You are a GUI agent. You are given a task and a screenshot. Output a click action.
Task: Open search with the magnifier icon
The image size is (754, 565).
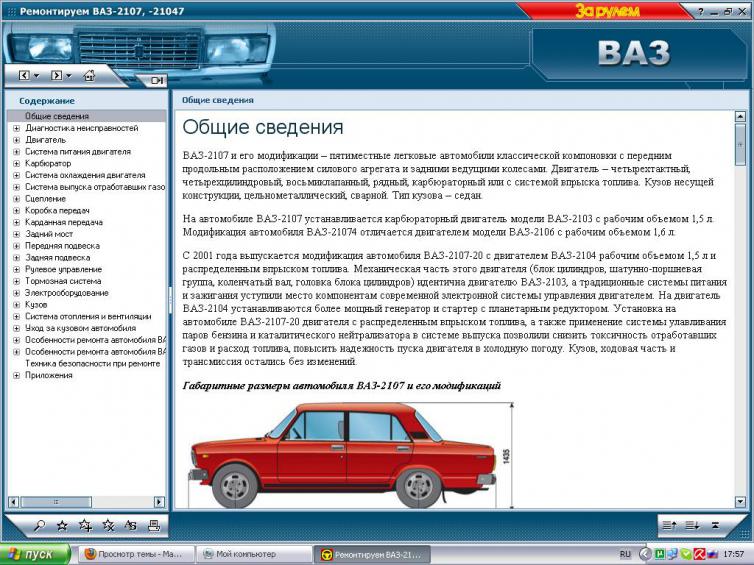point(39,526)
